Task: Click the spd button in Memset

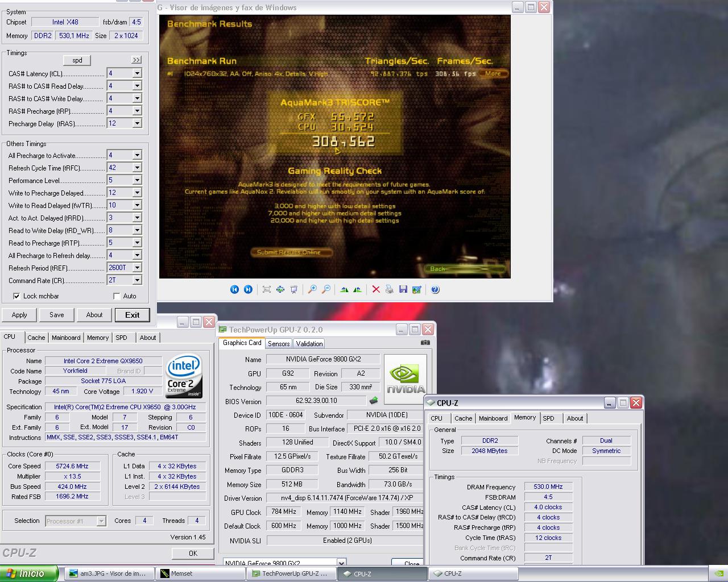Action: 77,60
